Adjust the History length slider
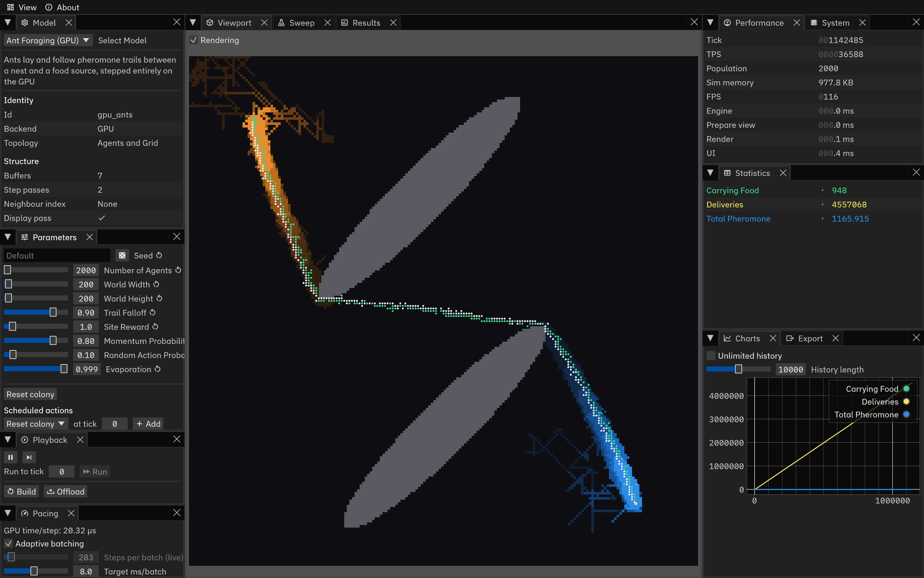Image resolution: width=924 pixels, height=578 pixels. pos(739,370)
